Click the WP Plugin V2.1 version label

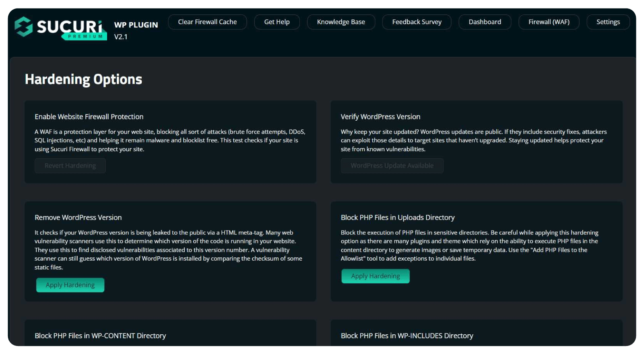coord(136,31)
